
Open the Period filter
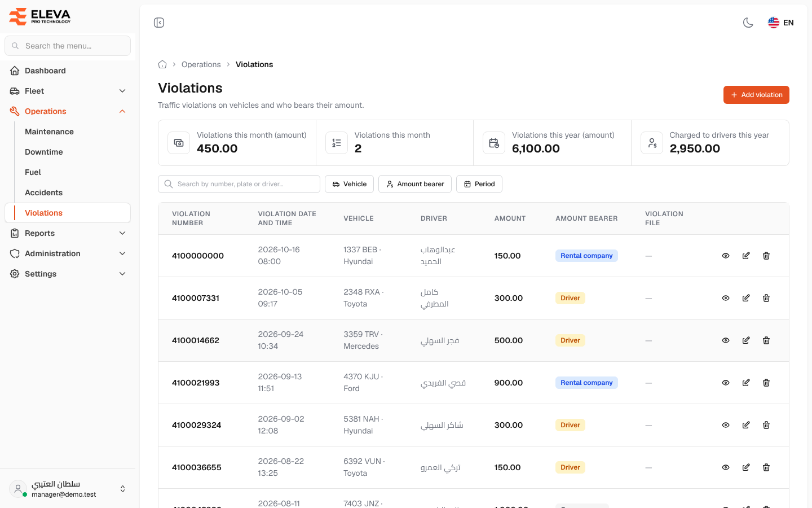[479, 184]
